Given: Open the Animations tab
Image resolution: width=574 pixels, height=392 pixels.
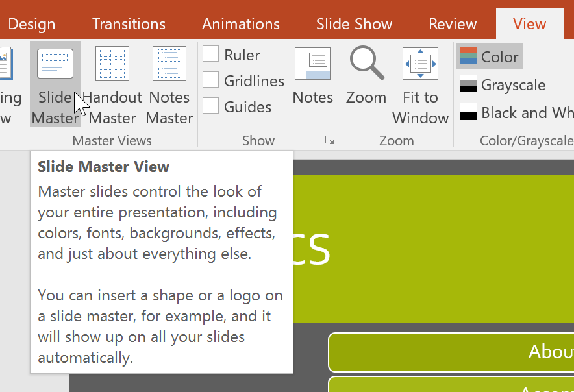Looking at the screenshot, I should coord(241,23).
